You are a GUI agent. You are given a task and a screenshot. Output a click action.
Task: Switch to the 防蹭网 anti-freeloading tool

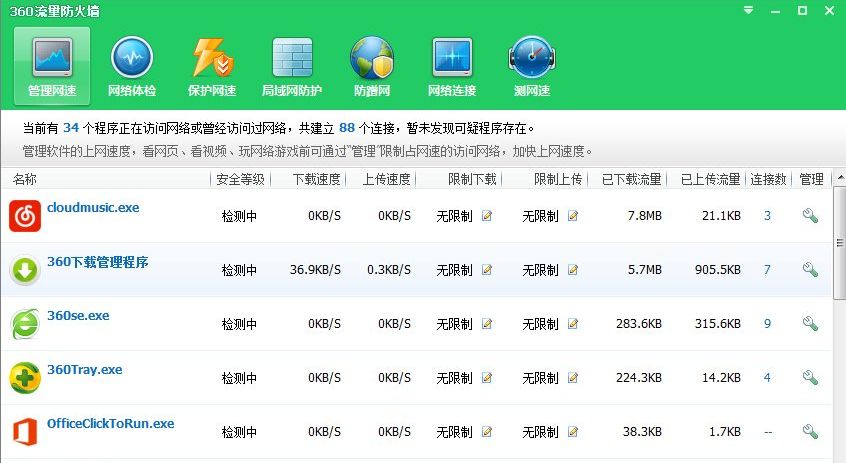tap(372, 66)
